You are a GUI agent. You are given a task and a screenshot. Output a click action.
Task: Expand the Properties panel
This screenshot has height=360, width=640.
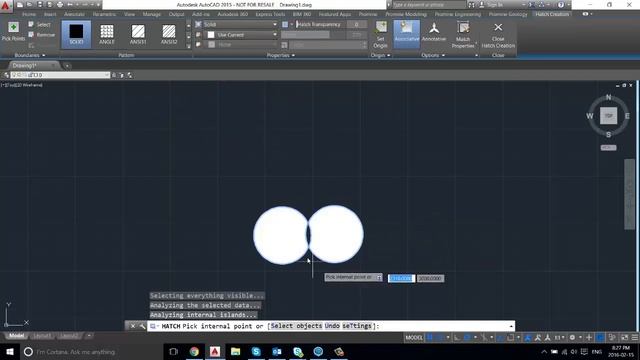[x=280, y=55]
